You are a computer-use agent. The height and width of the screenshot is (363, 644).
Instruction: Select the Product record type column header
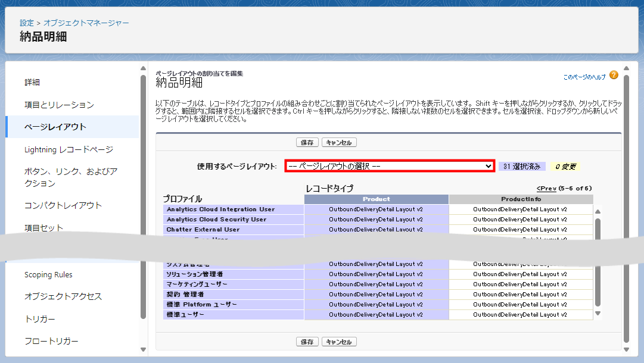(x=376, y=199)
